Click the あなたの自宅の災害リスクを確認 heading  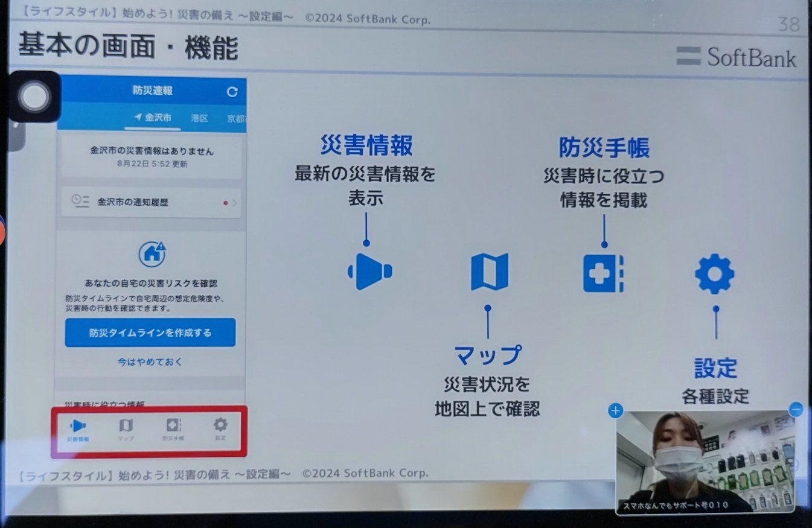coord(151,283)
